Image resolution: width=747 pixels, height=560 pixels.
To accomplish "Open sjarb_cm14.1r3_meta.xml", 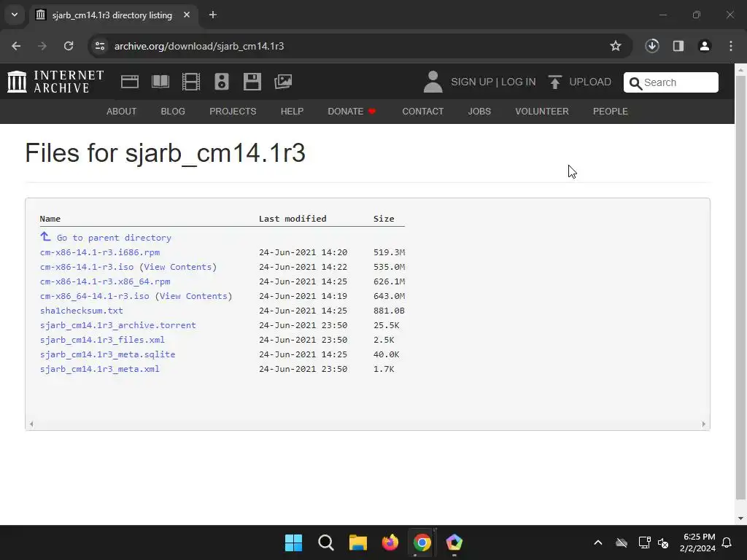I will 99,368.
